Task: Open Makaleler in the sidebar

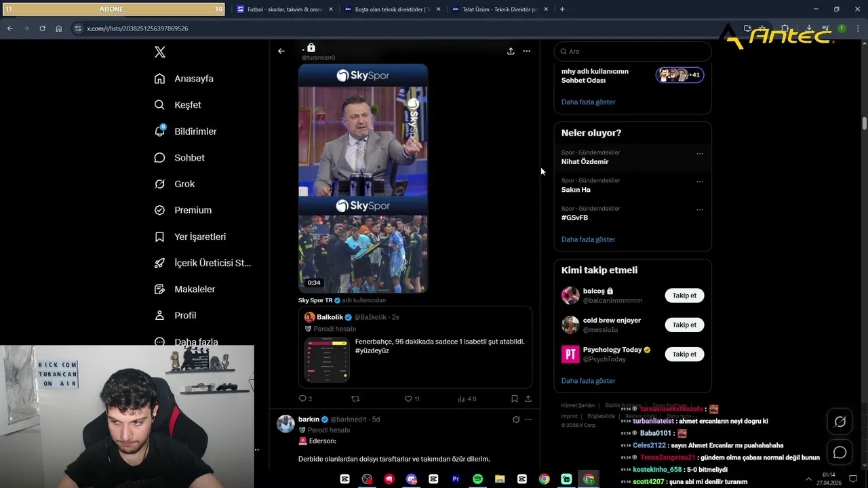Action: click(184, 289)
